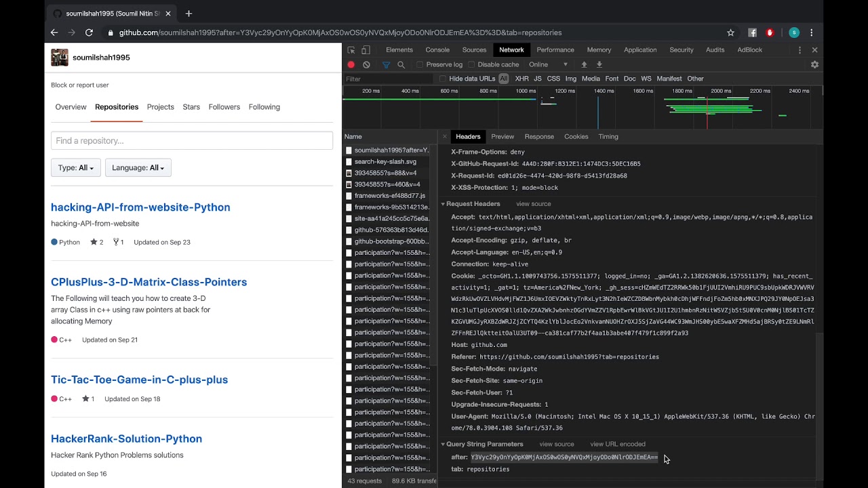Open HackerRank-Solution-Python repository
Viewport: 868px width, 488px height.
coord(126,439)
